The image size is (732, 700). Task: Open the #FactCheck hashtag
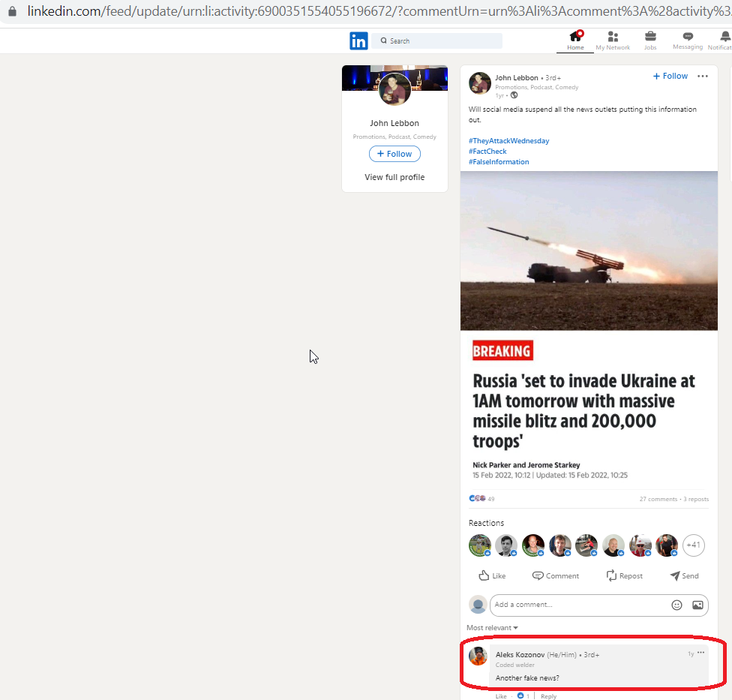(487, 152)
